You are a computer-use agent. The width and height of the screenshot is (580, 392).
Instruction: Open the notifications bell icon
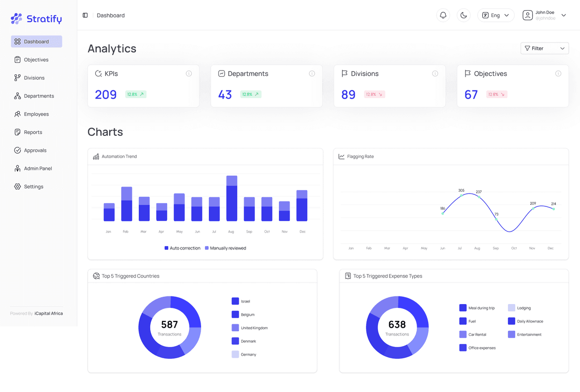pos(443,15)
